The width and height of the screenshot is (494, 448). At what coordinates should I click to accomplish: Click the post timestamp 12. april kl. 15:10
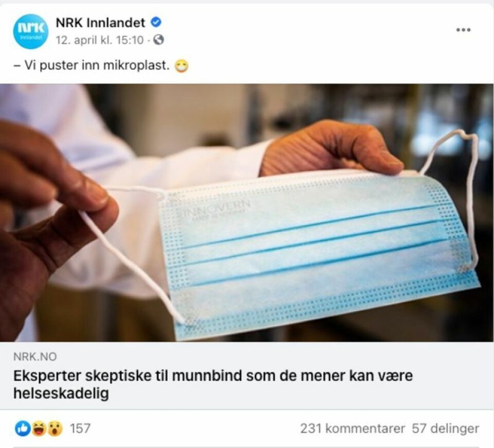click(99, 40)
